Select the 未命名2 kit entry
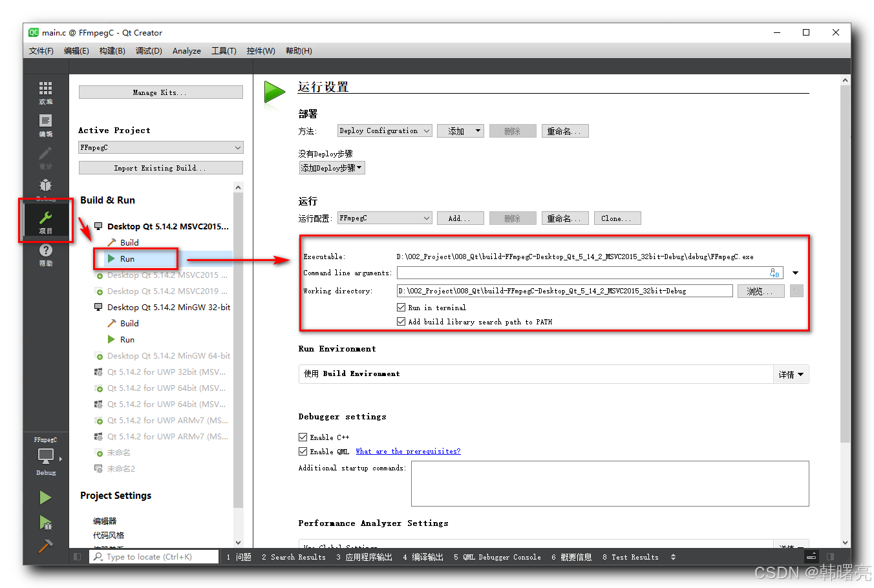874x588 pixels. tap(115, 468)
